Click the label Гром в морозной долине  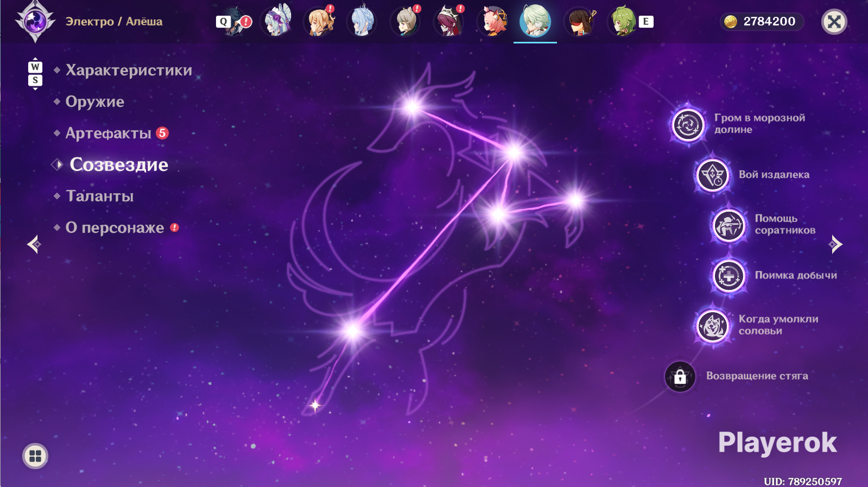pos(759,124)
